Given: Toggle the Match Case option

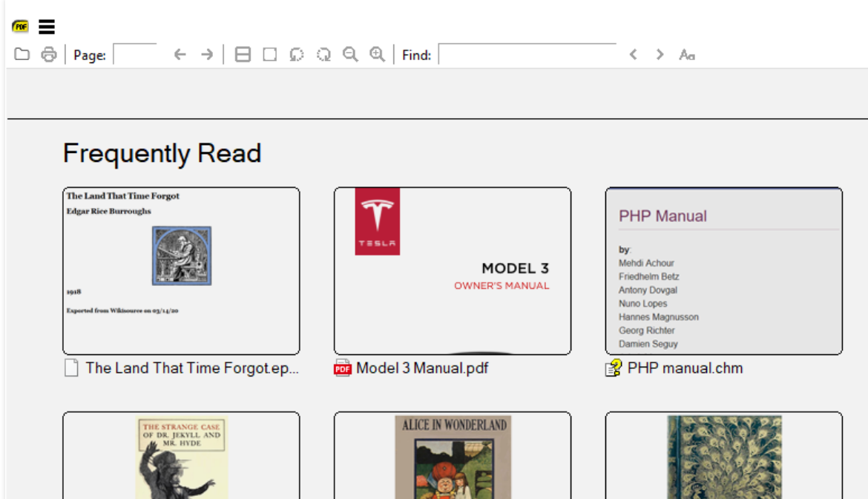Looking at the screenshot, I should (x=687, y=54).
